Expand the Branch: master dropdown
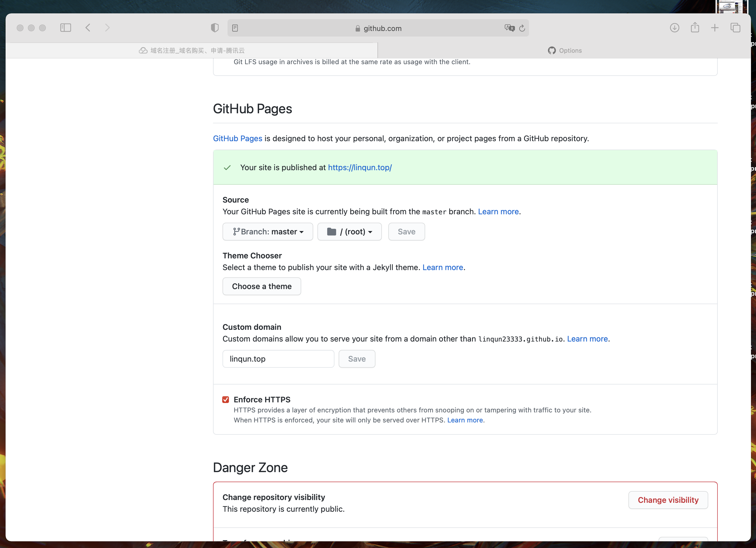This screenshot has height=548, width=756. click(268, 232)
